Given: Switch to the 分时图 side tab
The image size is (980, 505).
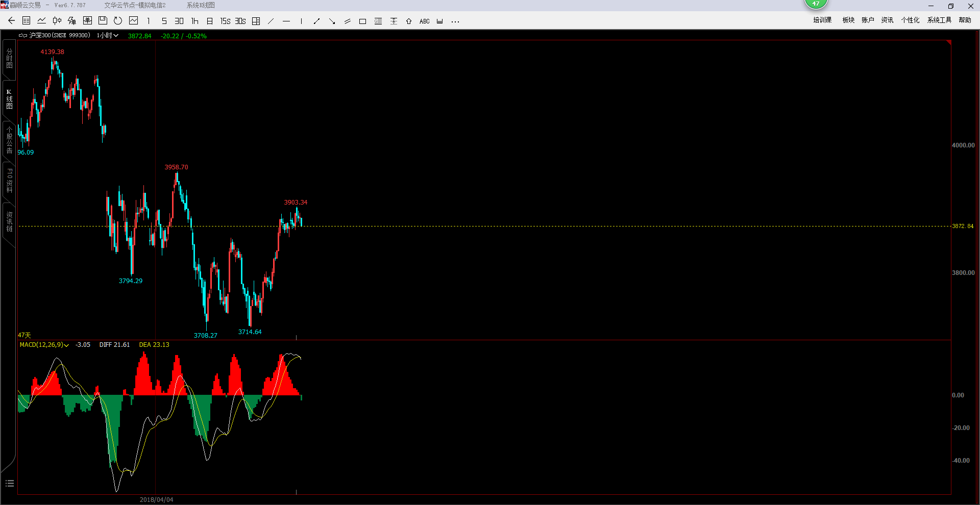Looking at the screenshot, I should point(9,59).
